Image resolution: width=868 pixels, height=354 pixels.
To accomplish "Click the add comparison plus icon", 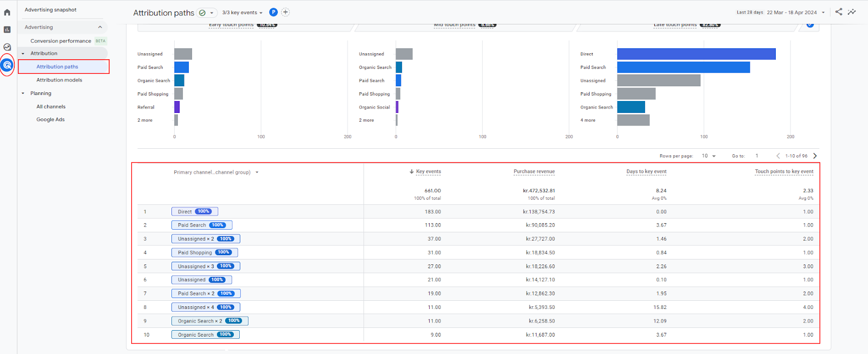I will tap(285, 12).
